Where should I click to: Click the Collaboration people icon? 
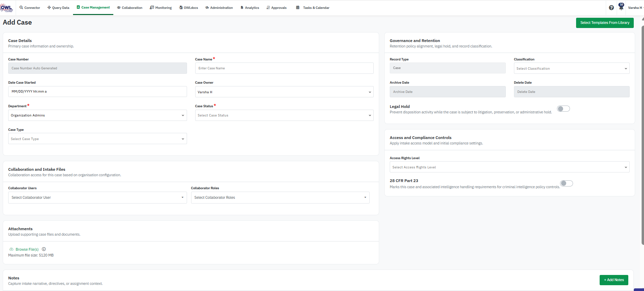[x=119, y=8]
